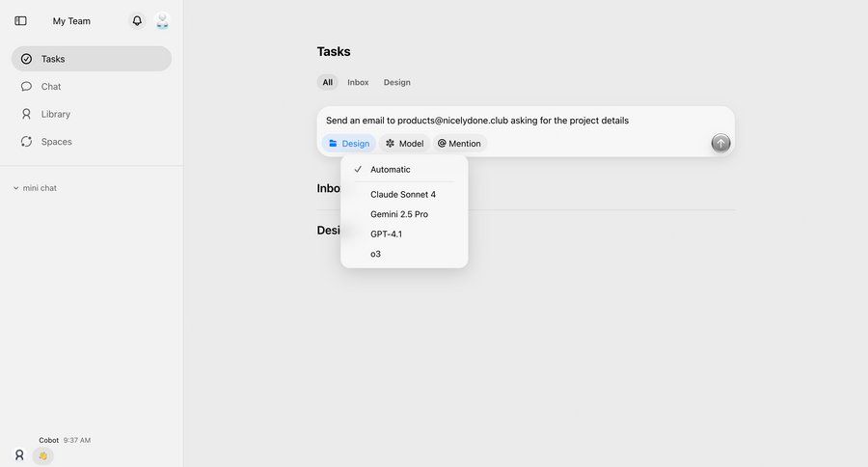Select the All tasks tab
The image size is (868, 467).
click(x=328, y=83)
